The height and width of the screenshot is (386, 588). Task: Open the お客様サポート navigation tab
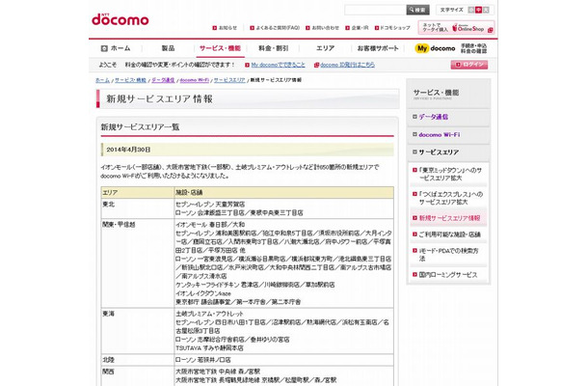click(378, 48)
